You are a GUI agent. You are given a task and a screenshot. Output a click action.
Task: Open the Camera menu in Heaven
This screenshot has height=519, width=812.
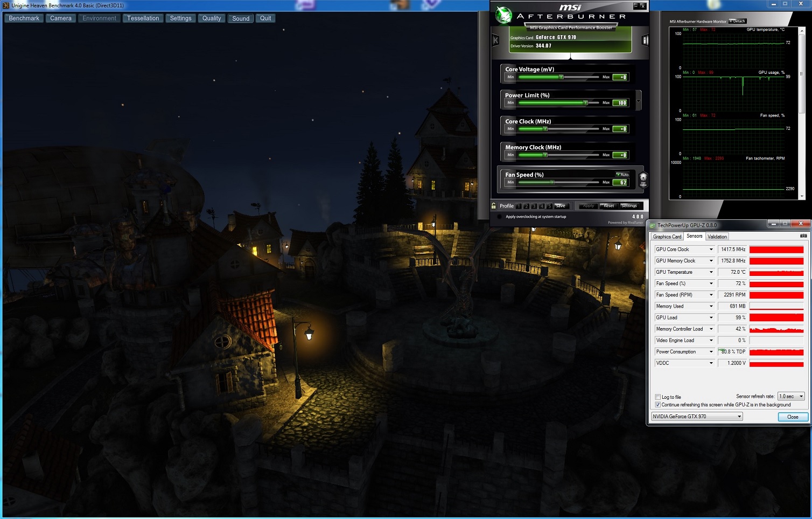pyautogui.click(x=61, y=18)
